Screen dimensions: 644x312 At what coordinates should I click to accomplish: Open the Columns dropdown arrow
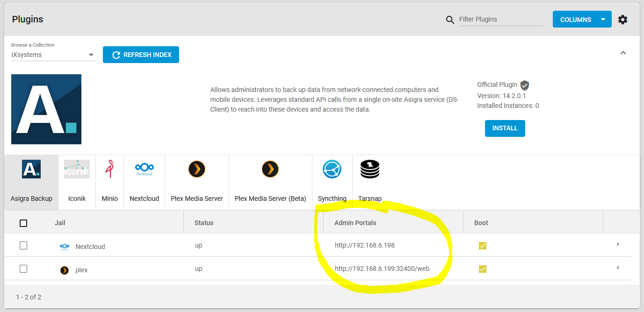click(x=603, y=20)
